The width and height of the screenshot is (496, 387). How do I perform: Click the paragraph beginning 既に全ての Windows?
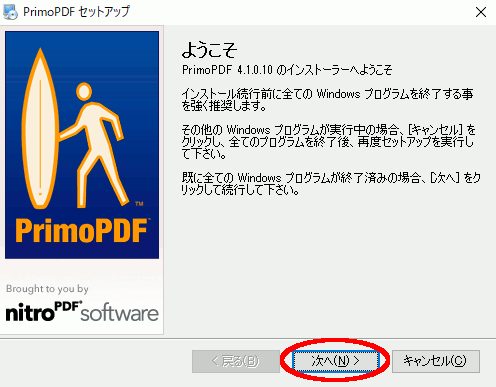331,183
